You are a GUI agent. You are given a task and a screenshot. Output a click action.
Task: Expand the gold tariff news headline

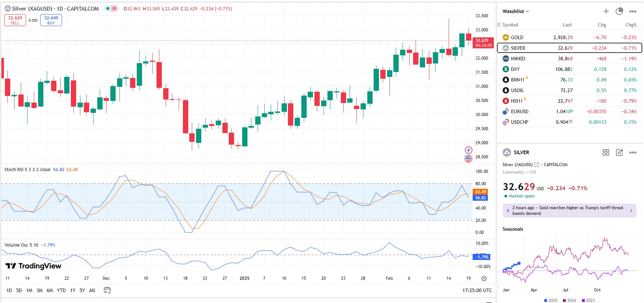(x=570, y=211)
